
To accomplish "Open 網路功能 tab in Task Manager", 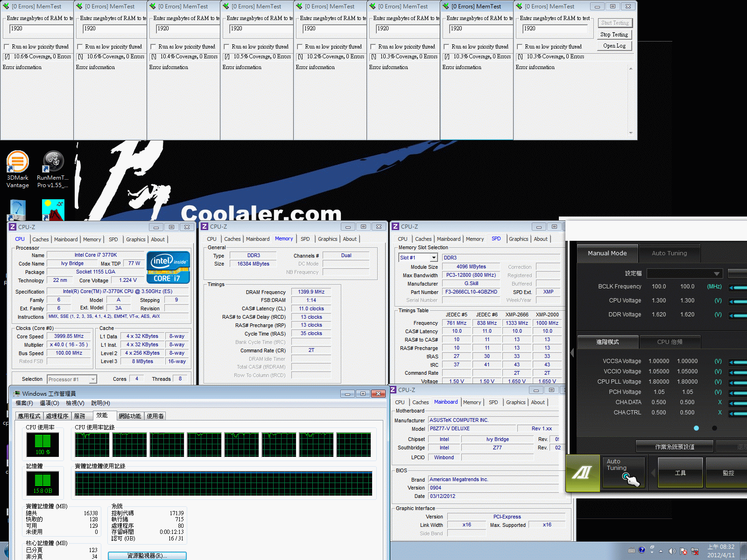I will pyautogui.click(x=130, y=416).
